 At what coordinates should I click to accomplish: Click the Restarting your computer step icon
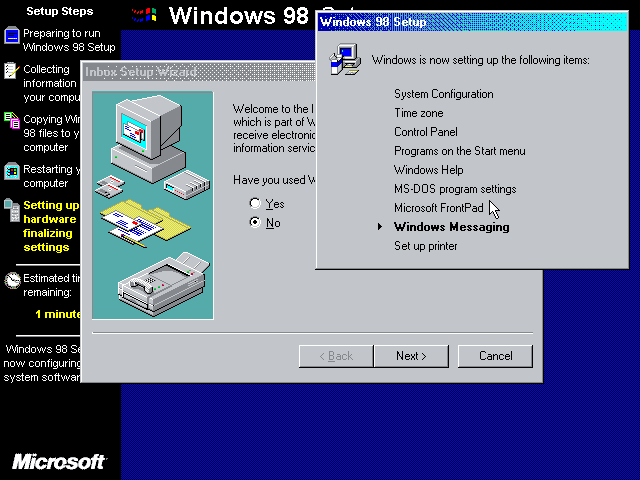12,171
